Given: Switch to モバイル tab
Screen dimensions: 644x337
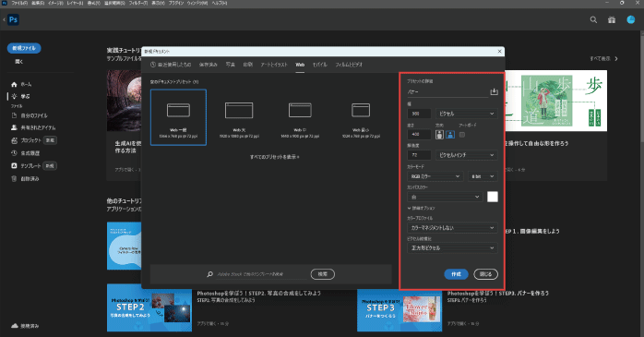Looking at the screenshot, I should [319, 65].
